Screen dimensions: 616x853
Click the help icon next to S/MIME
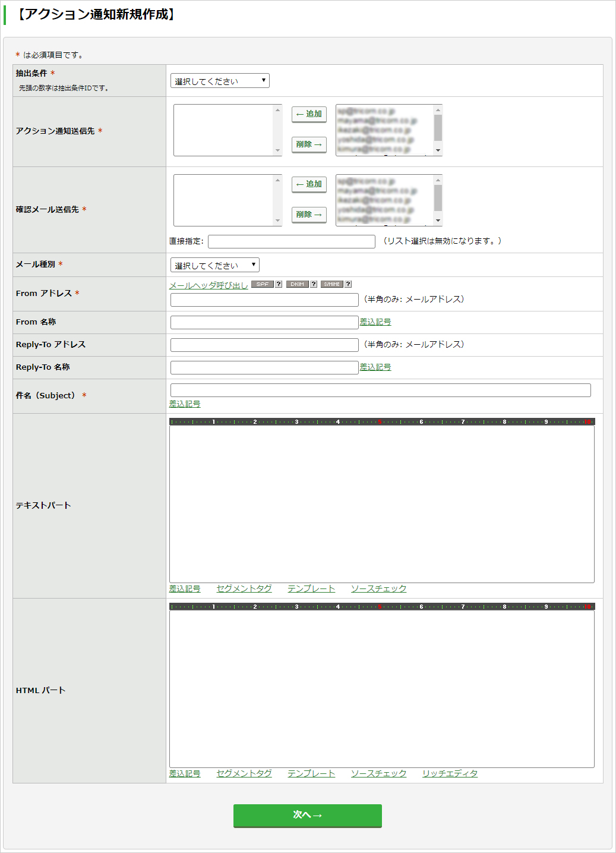click(x=348, y=284)
